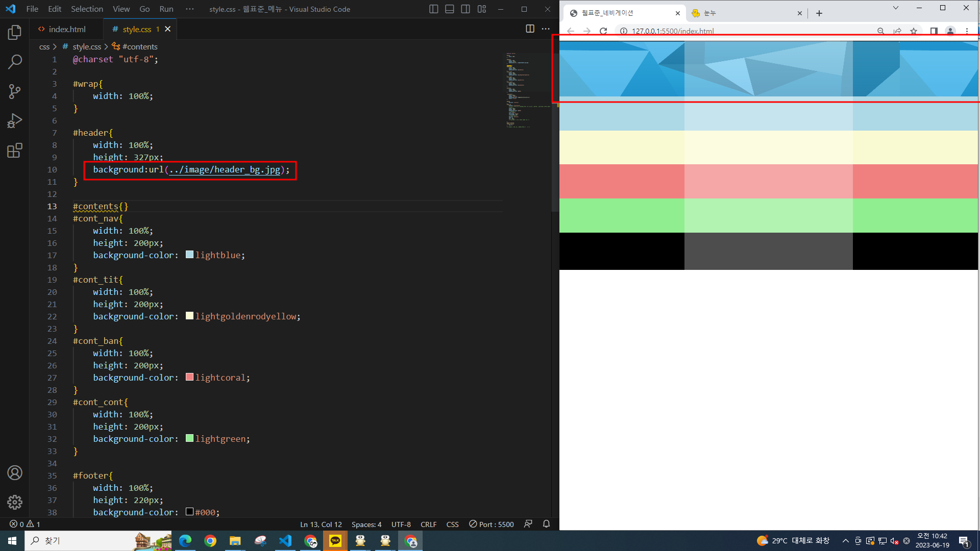Open the Source Control view

[15, 92]
